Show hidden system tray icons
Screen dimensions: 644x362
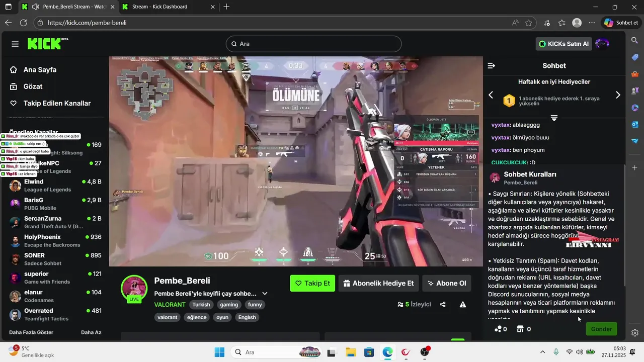click(x=542, y=352)
